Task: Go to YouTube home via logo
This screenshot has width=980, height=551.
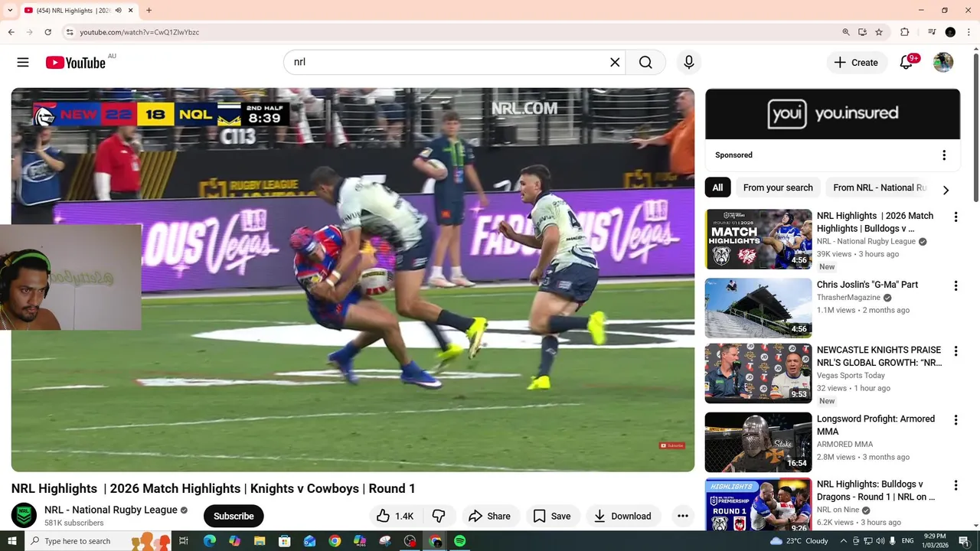Action: (75, 63)
